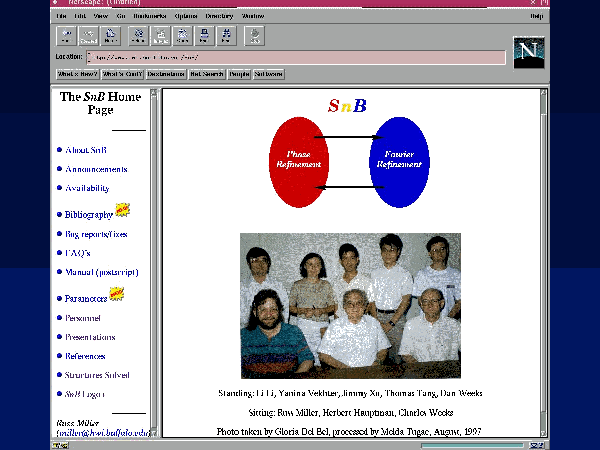Click the group photo of the team

pyautogui.click(x=350, y=304)
